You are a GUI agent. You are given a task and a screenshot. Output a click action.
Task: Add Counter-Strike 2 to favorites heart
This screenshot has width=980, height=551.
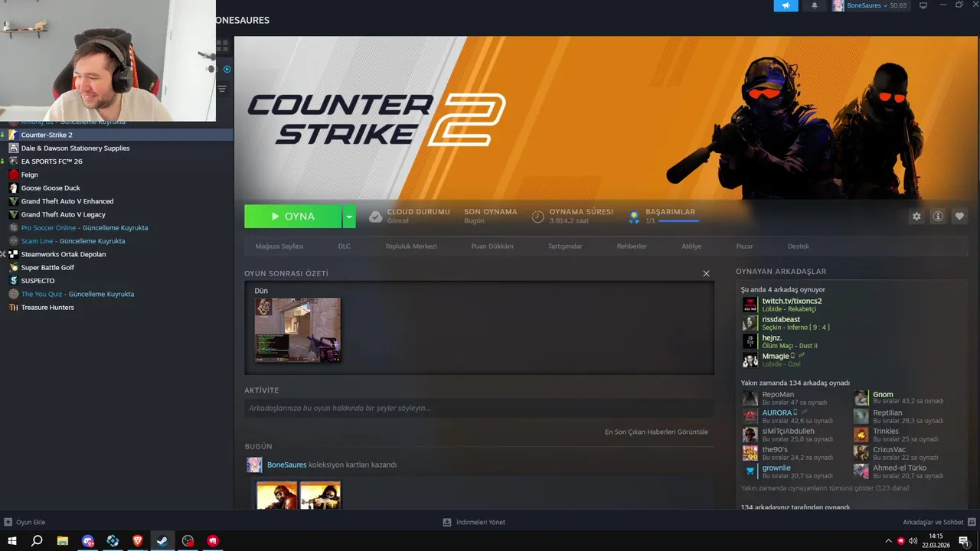959,217
